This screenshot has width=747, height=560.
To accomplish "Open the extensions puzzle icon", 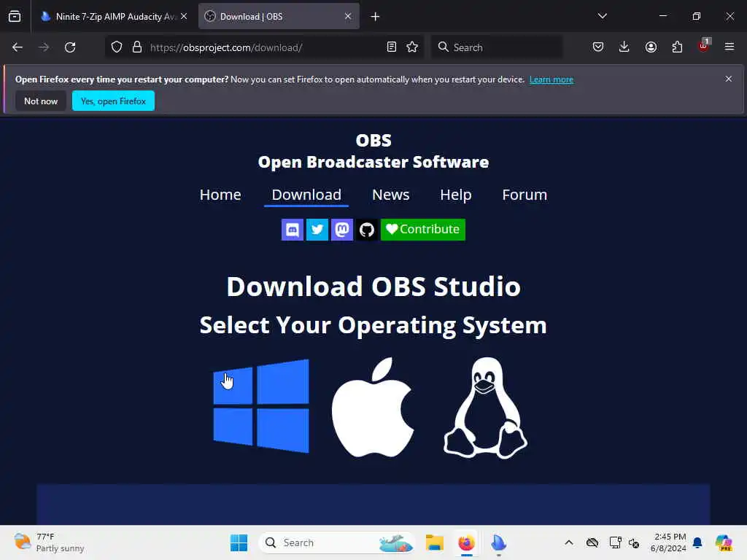I will (677, 47).
